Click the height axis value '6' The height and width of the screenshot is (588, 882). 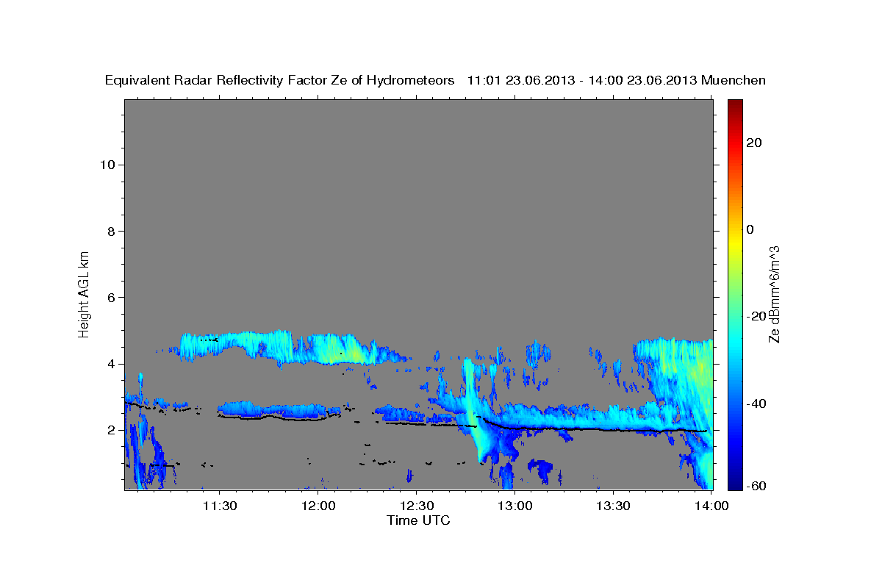point(111,298)
